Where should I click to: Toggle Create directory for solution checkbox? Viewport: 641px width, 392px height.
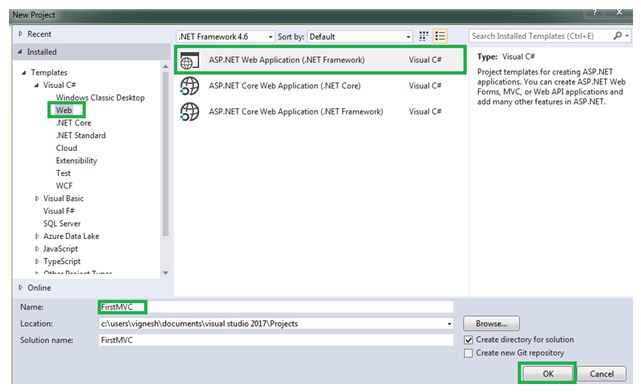pyautogui.click(x=468, y=340)
